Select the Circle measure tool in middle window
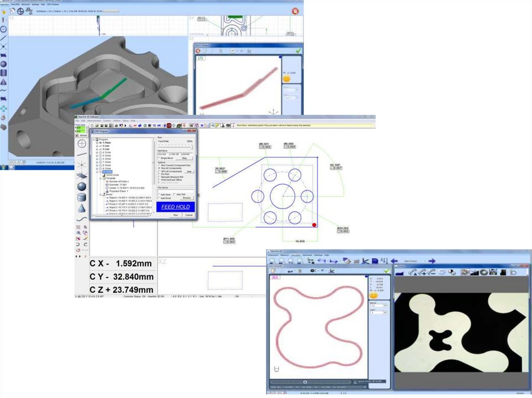 click(x=82, y=143)
